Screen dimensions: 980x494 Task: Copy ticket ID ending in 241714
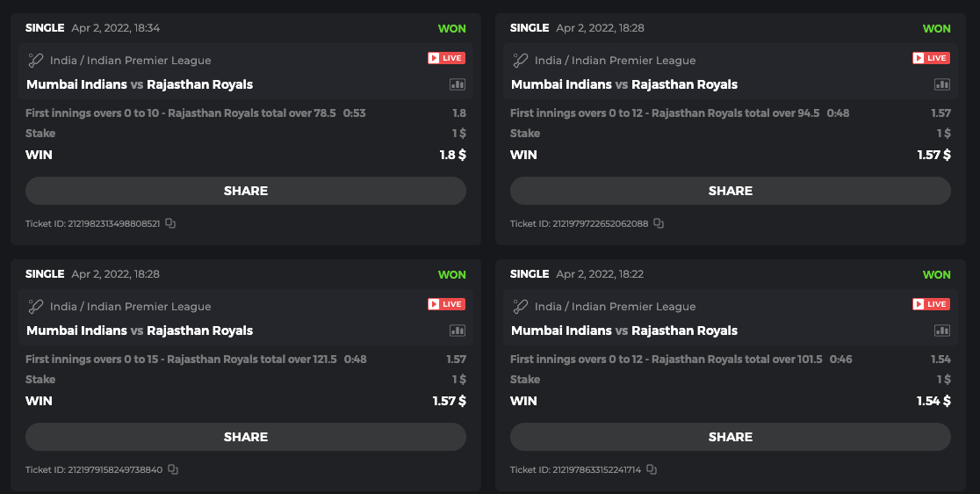tap(652, 469)
